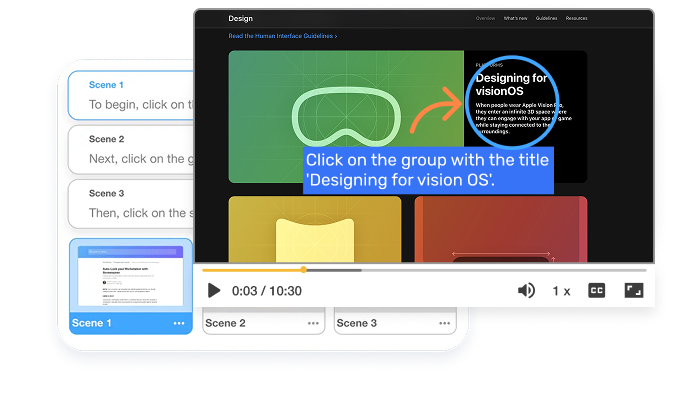Open the Overview nav item
Viewport: 679px width, 398px height.
pyautogui.click(x=485, y=18)
